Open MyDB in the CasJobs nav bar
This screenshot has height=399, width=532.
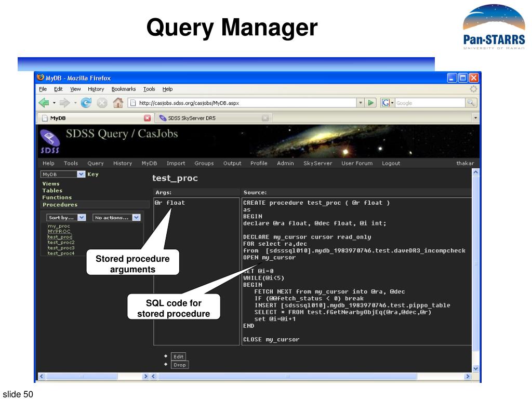coord(149,163)
